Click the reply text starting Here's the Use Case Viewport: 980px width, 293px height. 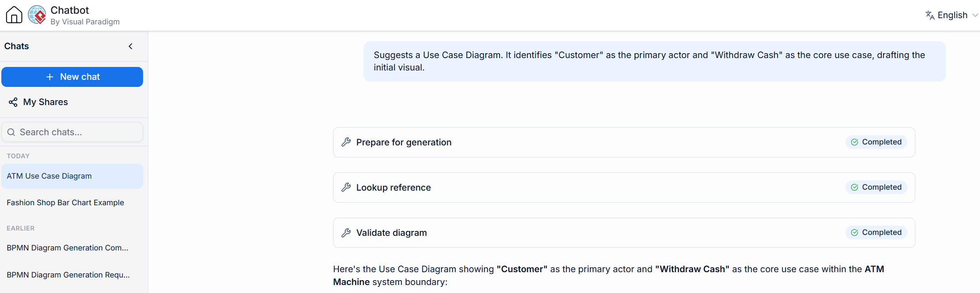click(608, 275)
